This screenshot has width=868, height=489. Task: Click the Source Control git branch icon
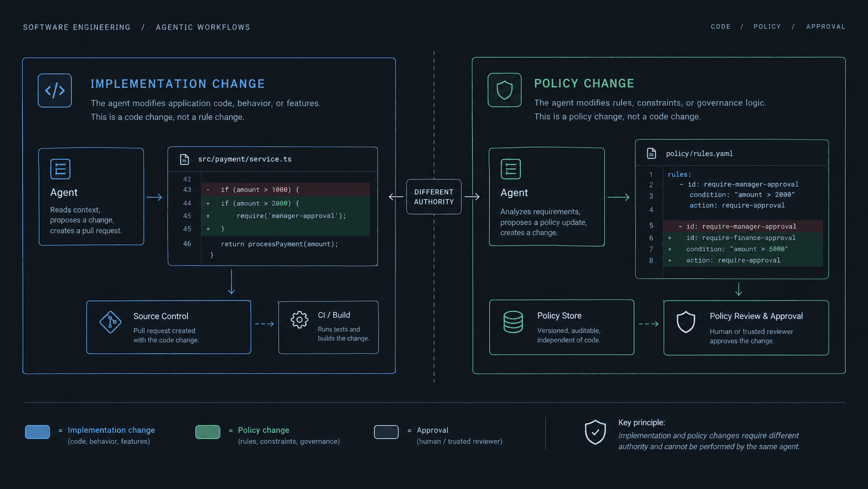(111, 322)
